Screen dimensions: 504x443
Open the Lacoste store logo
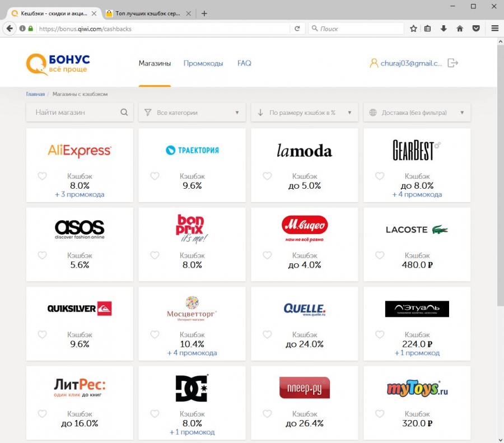pos(417,230)
